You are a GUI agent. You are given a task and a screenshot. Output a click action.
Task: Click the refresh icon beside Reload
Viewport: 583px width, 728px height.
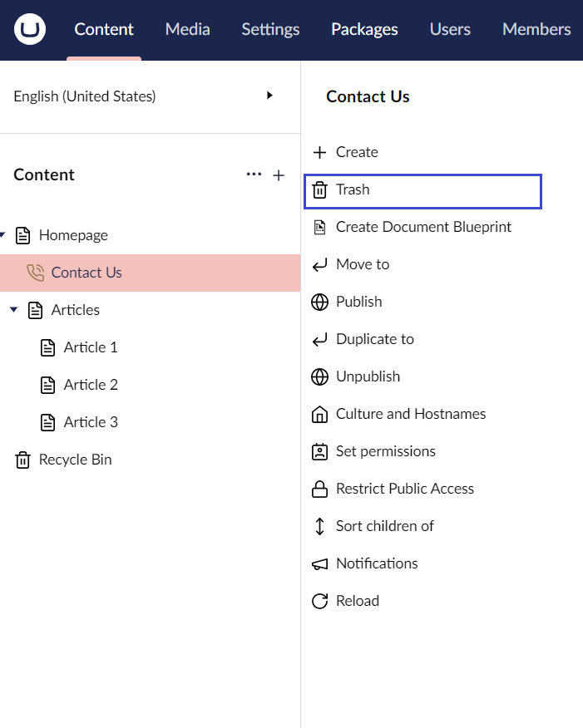(320, 601)
